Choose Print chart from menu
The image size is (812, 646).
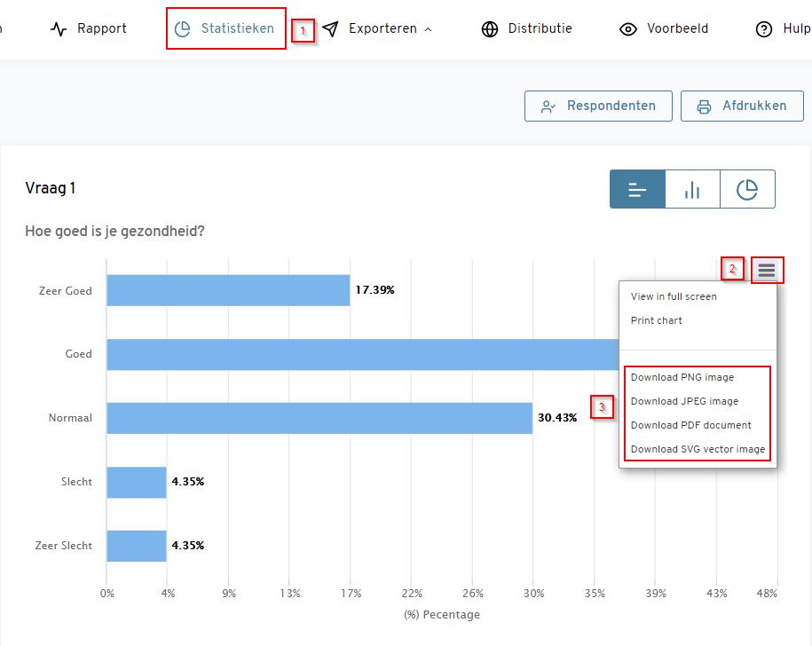coord(657,320)
